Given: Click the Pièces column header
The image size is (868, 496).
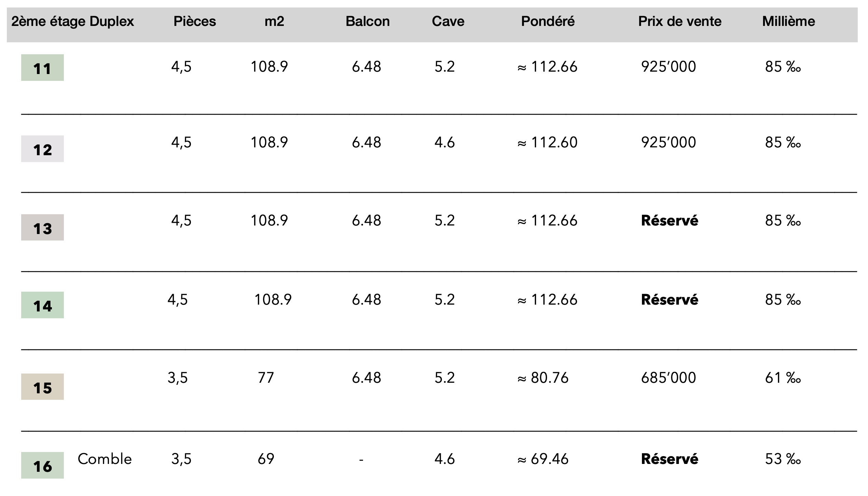Looking at the screenshot, I should 195,21.
